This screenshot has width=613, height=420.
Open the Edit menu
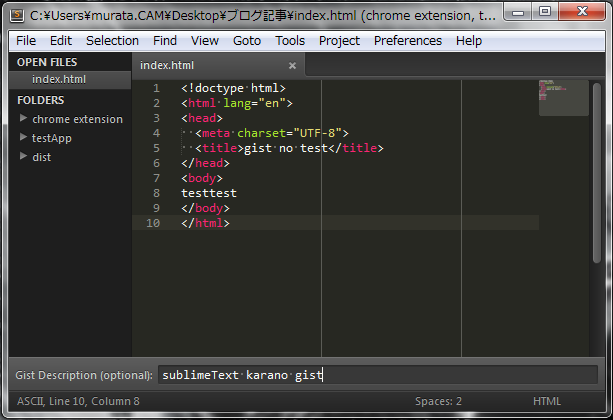[x=61, y=41]
